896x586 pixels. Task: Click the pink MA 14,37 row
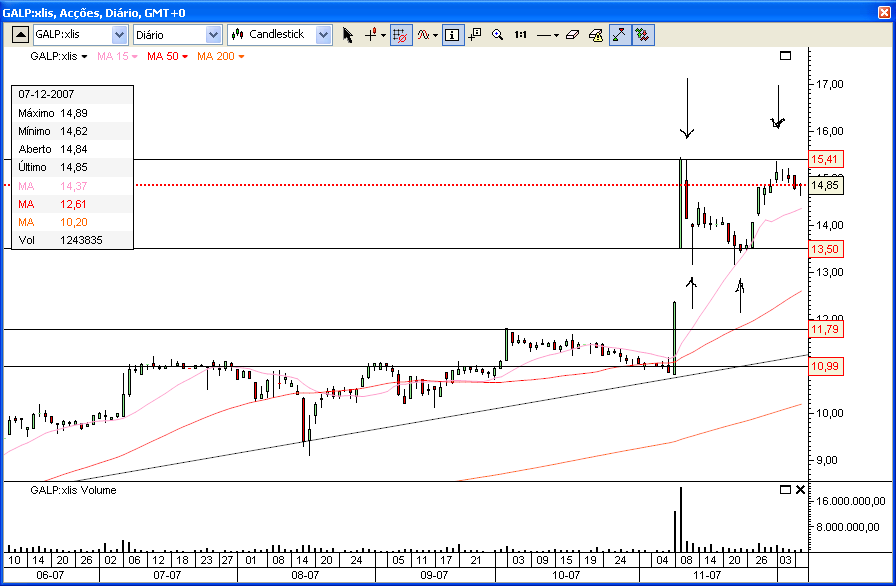(73, 186)
